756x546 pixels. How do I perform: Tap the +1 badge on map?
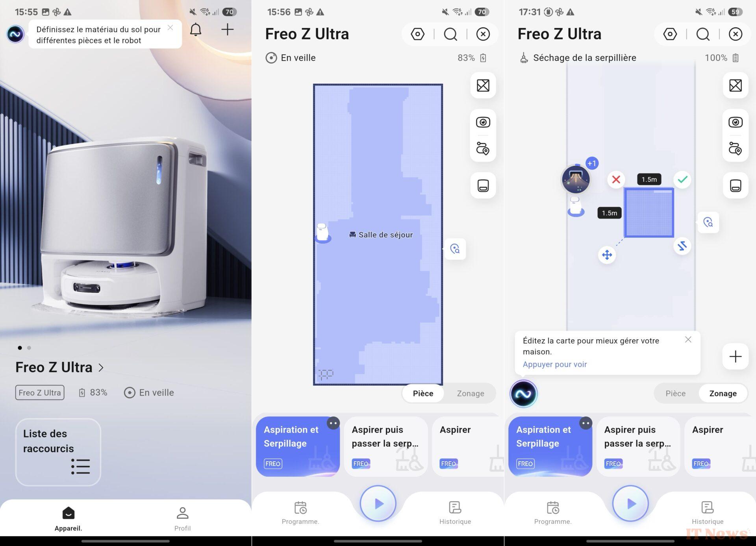[592, 163]
